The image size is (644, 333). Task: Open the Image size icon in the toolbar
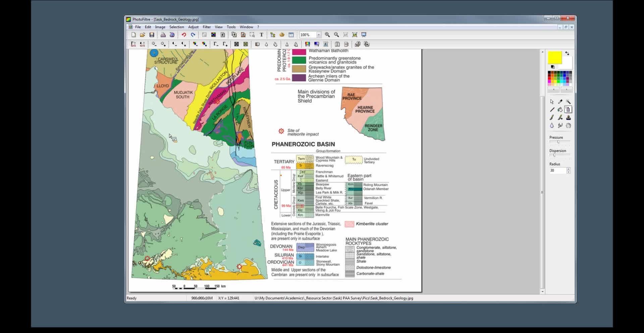pyautogui.click(x=234, y=35)
